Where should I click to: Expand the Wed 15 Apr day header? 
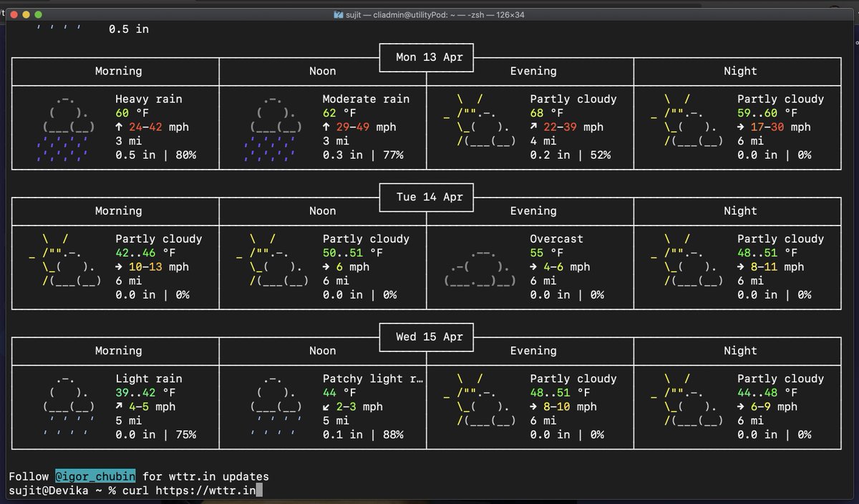pos(426,337)
